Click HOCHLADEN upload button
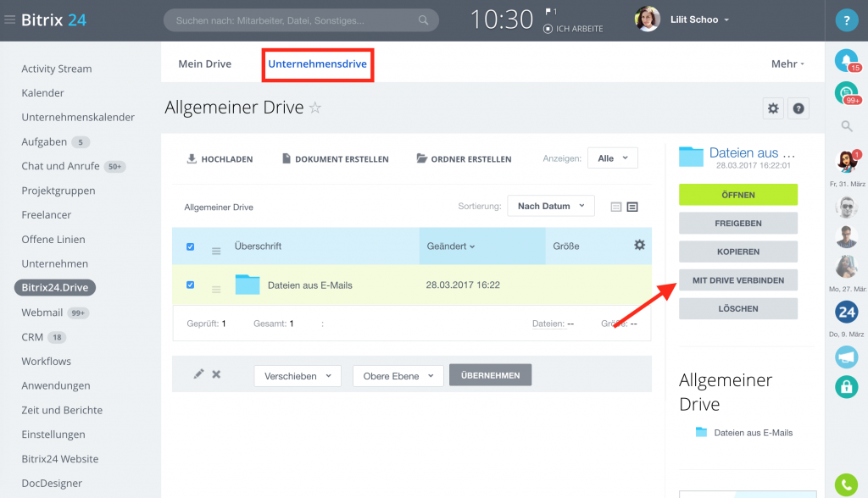 [220, 159]
